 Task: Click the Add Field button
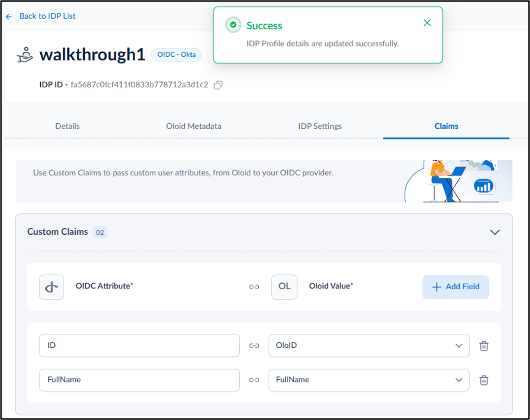pyautogui.click(x=456, y=287)
